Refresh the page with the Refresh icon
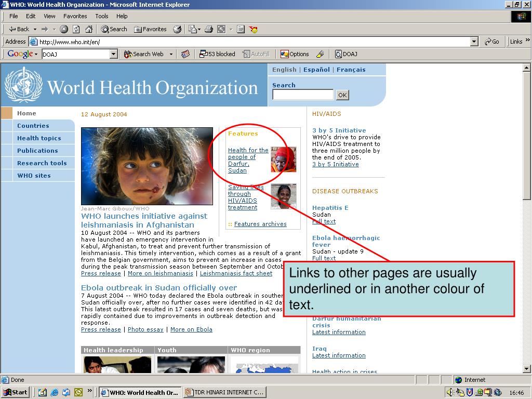This screenshot has height=399, width=532. (76, 29)
